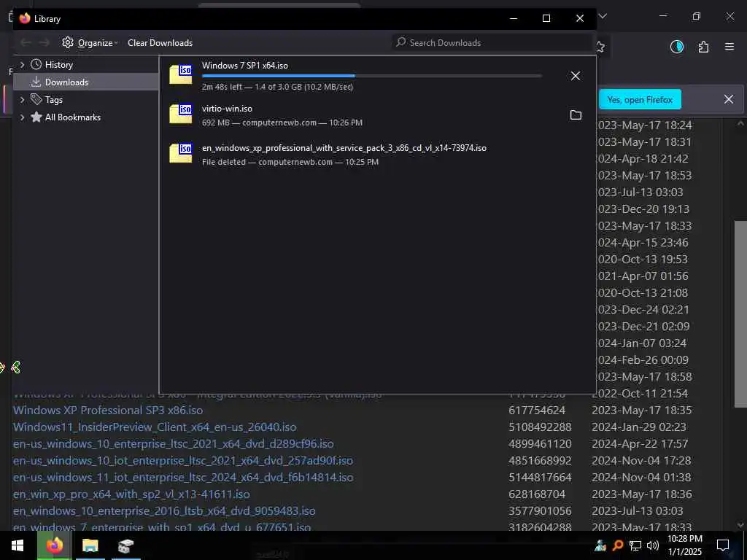Open en_windows_10_enterprise_2016_ltsb iso link
The width and height of the screenshot is (747, 560).
coord(164,510)
